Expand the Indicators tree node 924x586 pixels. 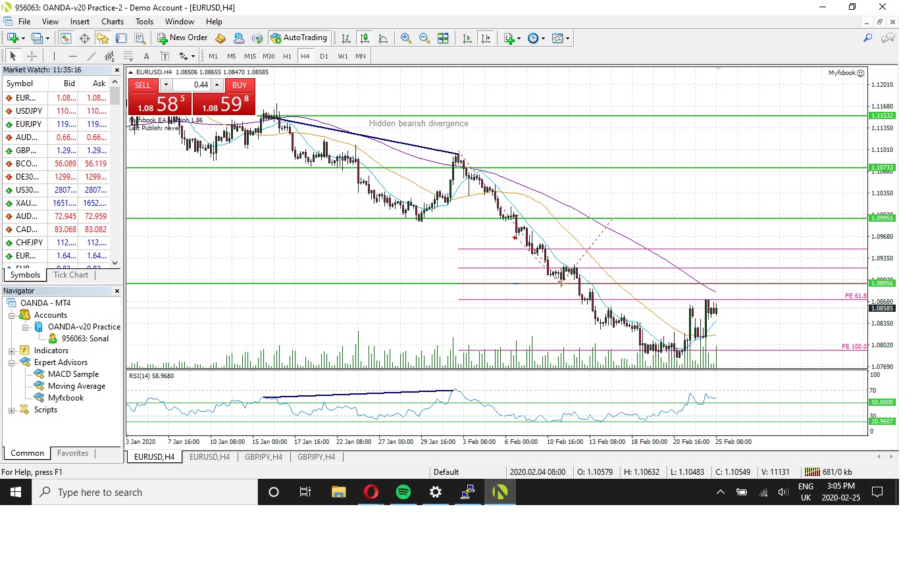click(x=11, y=351)
